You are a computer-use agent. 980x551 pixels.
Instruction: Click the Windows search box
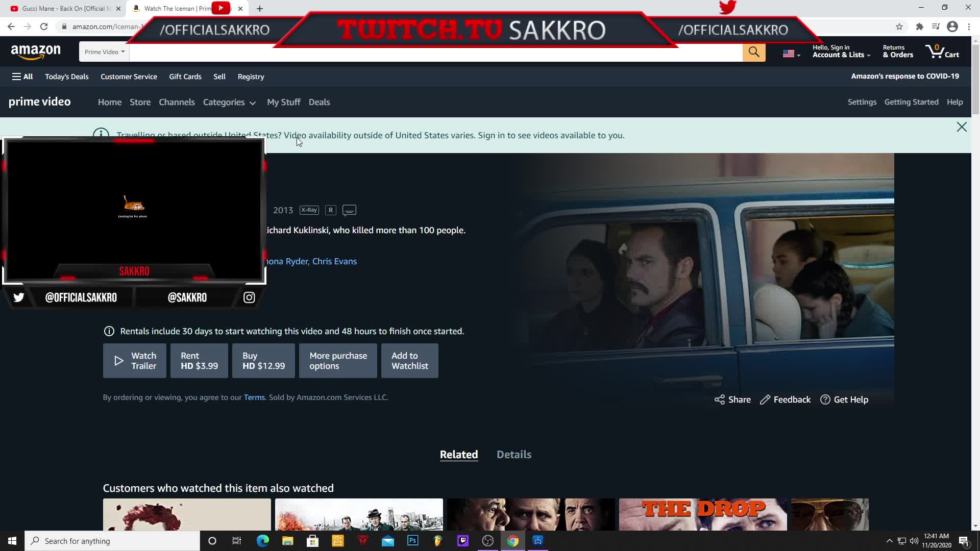point(112,541)
